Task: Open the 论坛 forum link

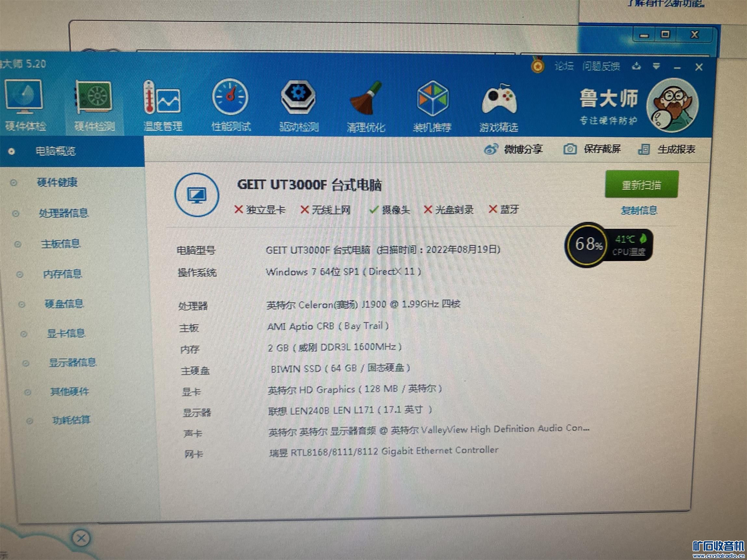Action: pyautogui.click(x=564, y=66)
